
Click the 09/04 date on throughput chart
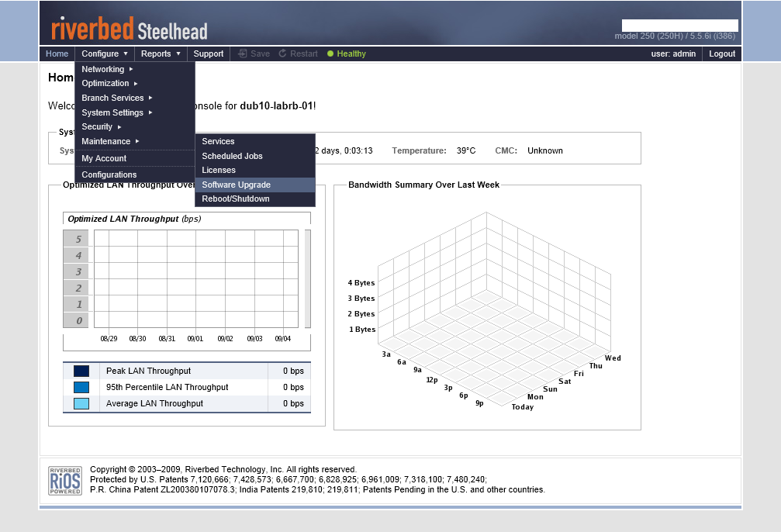[x=283, y=339]
